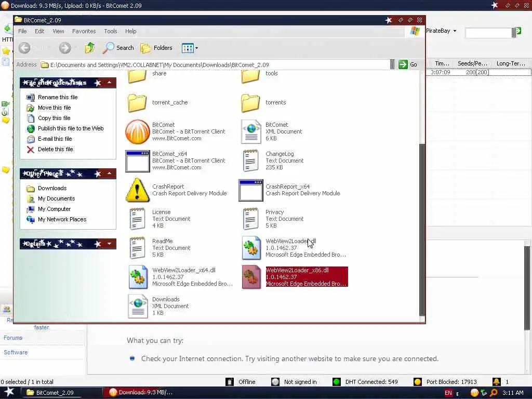Viewport: 532px width, 399px height.
Task: Click Rename this file
Action: pyautogui.click(x=52, y=97)
